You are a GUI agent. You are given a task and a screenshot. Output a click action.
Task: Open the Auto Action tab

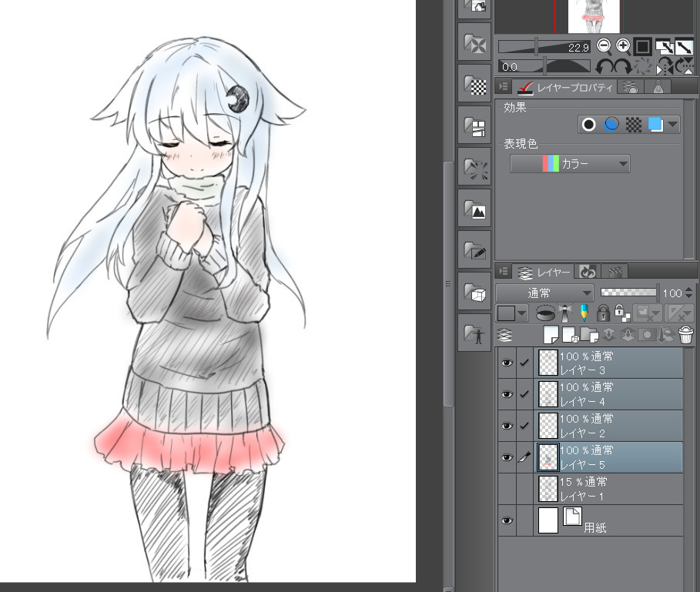point(588,271)
